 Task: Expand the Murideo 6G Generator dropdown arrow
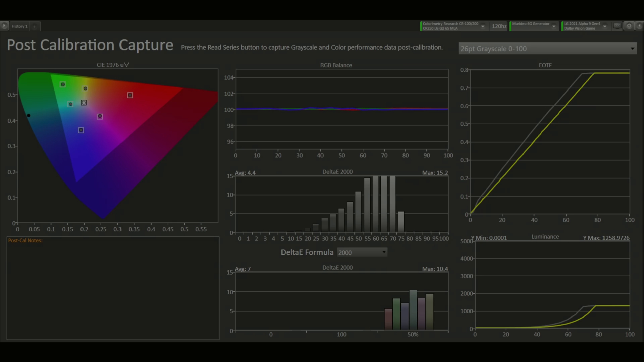[554, 26]
